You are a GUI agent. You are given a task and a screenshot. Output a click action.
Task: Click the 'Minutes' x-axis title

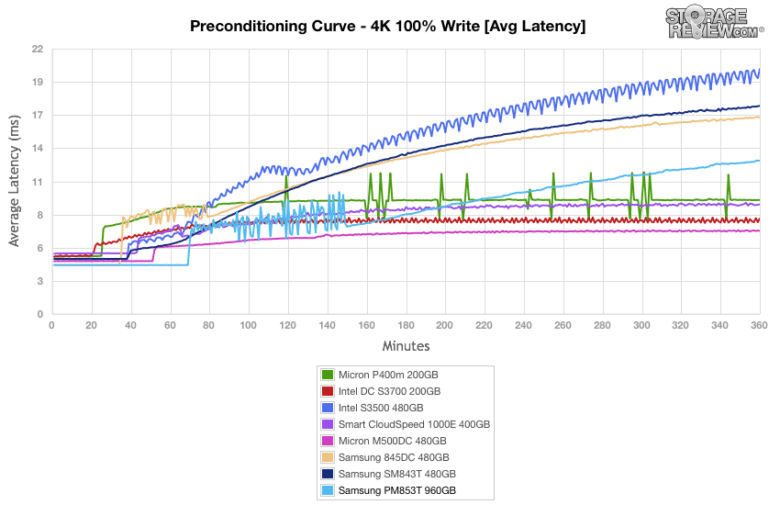[x=406, y=346]
